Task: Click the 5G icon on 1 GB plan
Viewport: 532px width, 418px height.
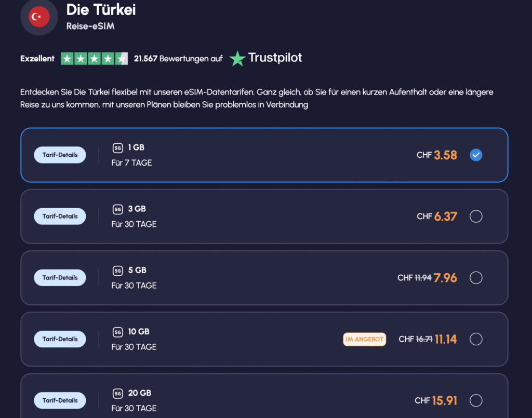Action: pos(118,148)
